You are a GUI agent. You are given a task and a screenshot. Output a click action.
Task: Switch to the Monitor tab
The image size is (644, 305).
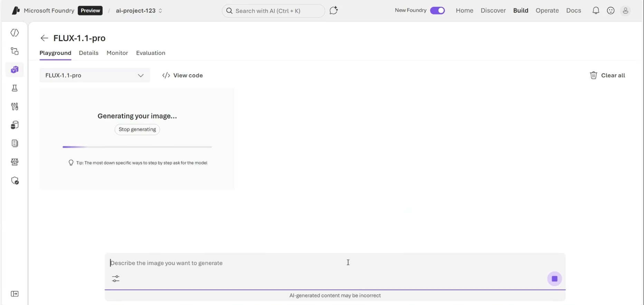coord(117,53)
